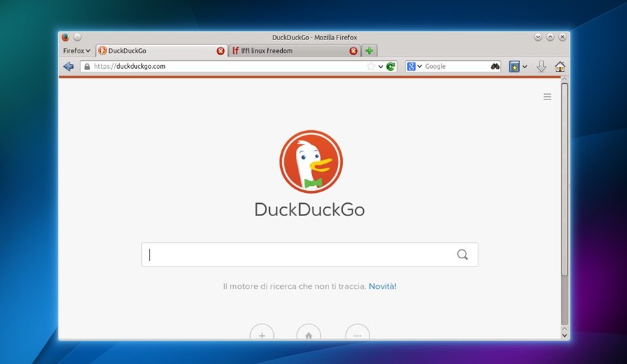Click into the DuckDuckGo search field
Viewport: 627px width, 364px height.
300,255
